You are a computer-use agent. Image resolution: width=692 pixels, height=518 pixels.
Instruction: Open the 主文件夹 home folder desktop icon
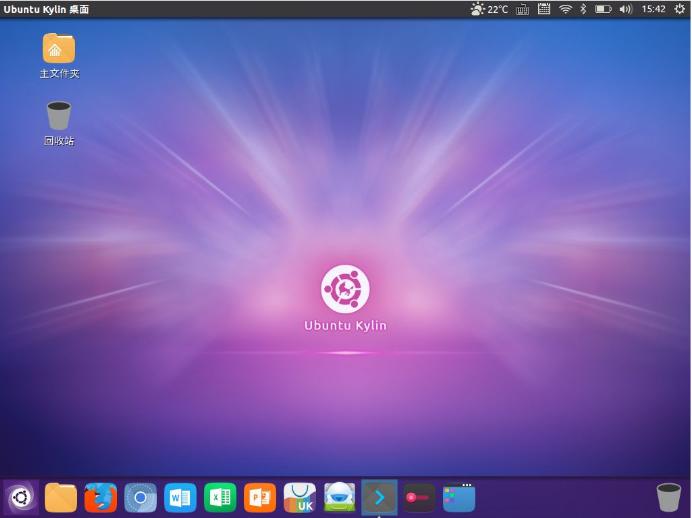[59, 48]
